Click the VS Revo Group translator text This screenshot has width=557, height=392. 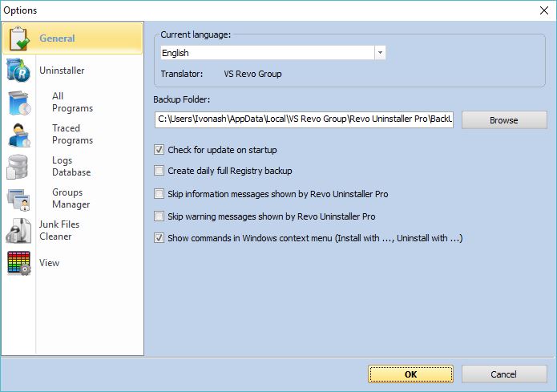click(x=252, y=74)
